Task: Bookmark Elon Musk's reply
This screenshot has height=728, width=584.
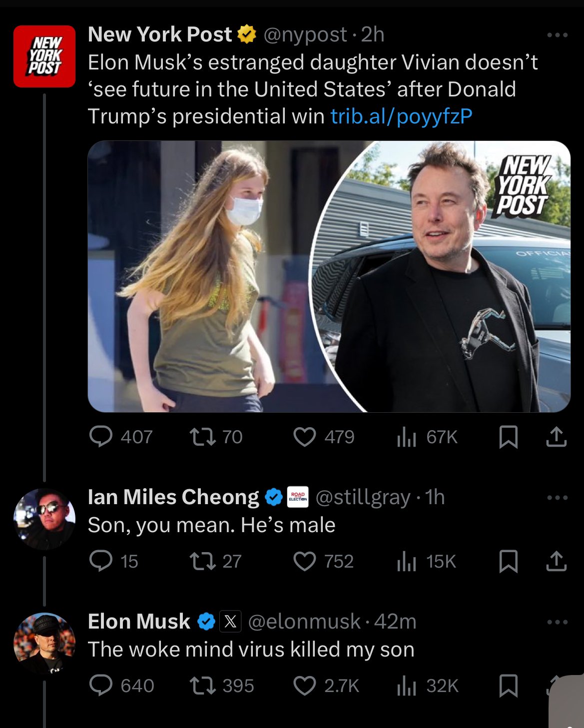Action: 509,685
